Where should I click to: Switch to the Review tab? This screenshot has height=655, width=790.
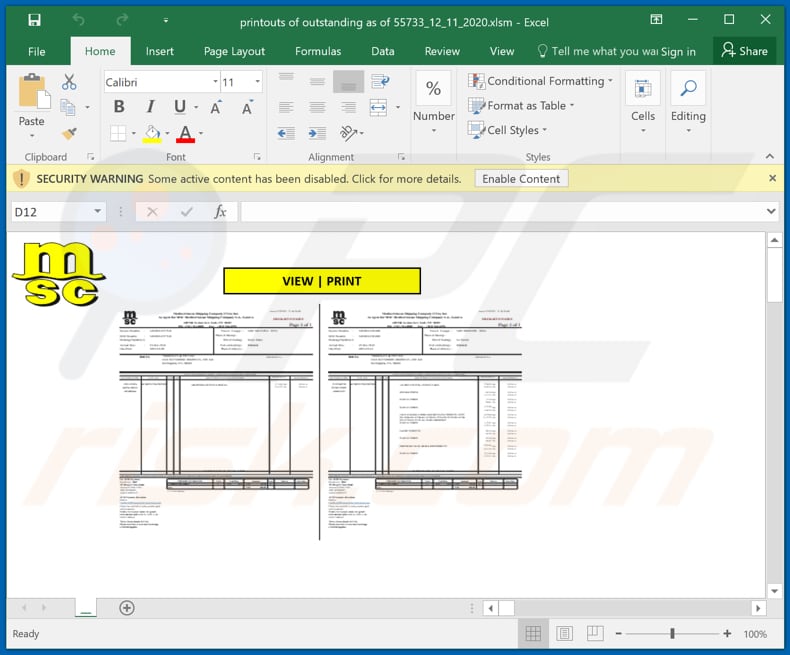442,51
